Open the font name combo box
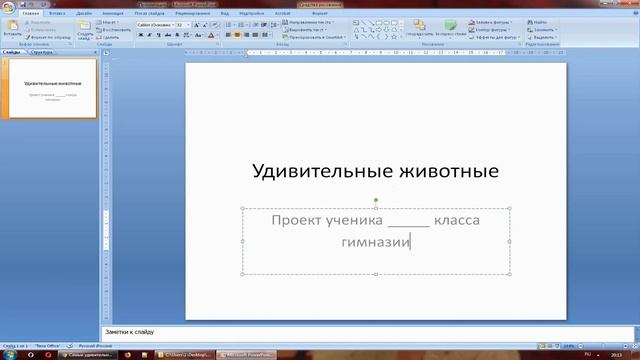This screenshot has width=640, height=360. pos(156,25)
